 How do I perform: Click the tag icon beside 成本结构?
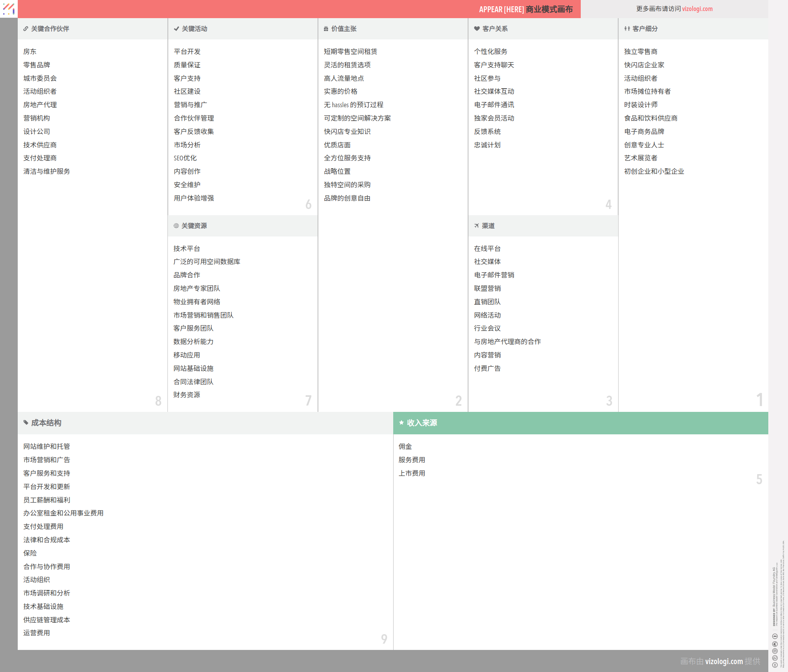click(x=26, y=423)
